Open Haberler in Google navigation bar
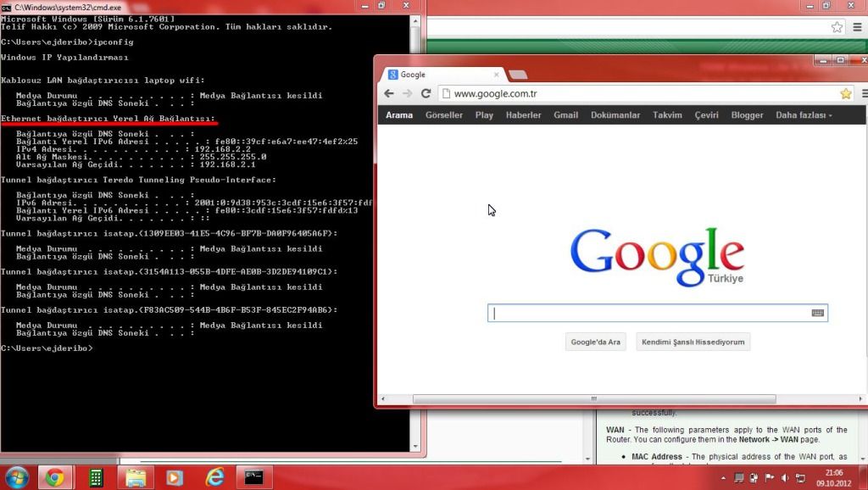The image size is (868, 490). (523, 115)
